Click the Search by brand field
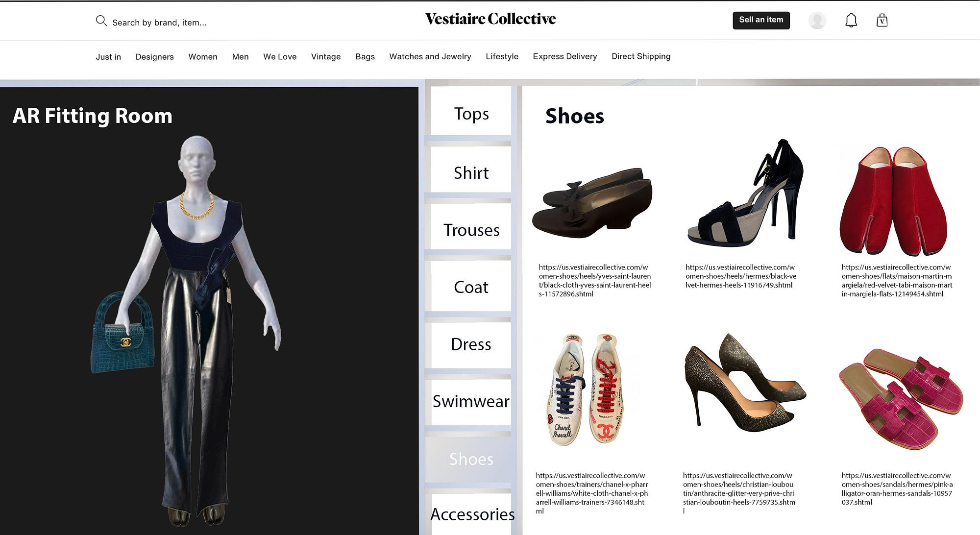 coord(159,23)
